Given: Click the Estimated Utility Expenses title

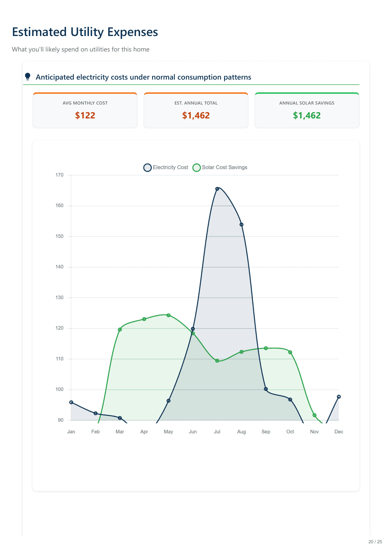Looking at the screenshot, I should [85, 32].
